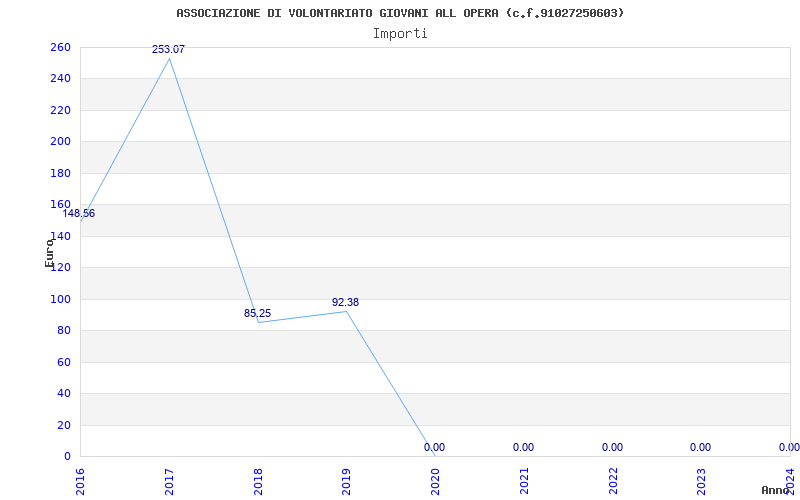Viewport: 800px width, 500px height.
Task: Click the 80 y-axis tick label
Action: pos(64,331)
